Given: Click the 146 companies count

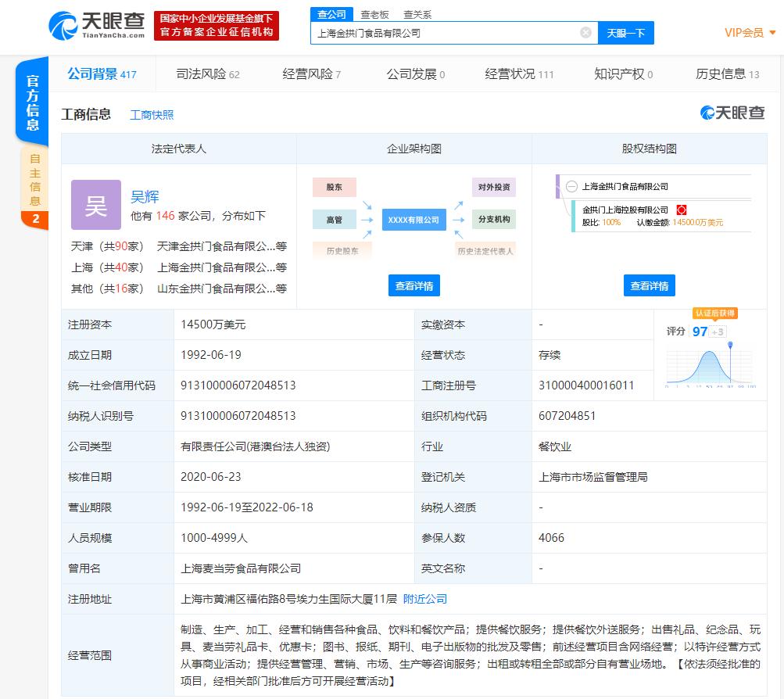Looking at the screenshot, I should [165, 216].
